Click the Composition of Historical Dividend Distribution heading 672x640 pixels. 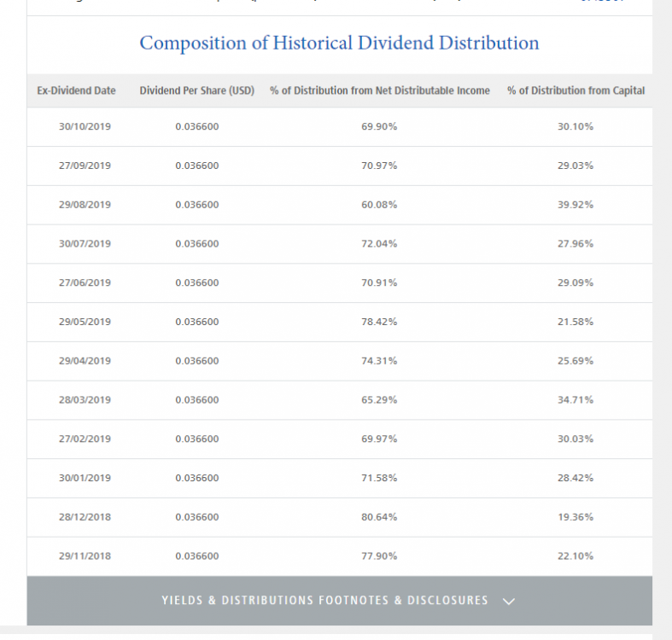pyautogui.click(x=339, y=43)
